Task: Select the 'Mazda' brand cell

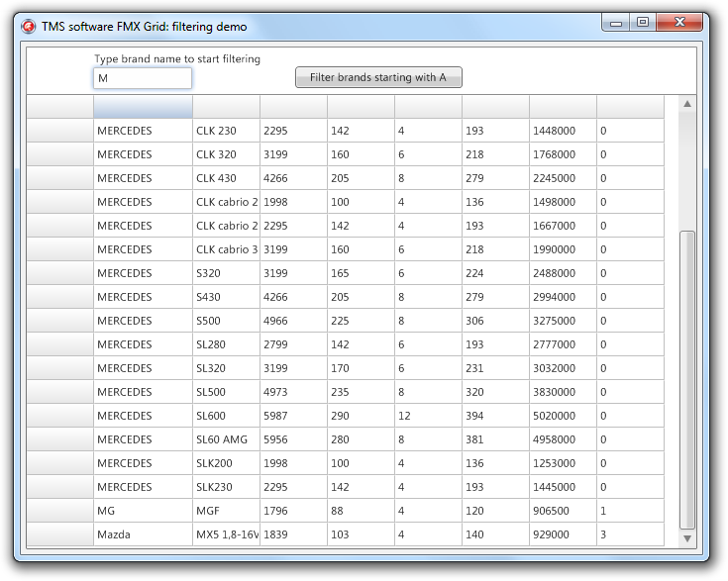Action: (x=143, y=534)
